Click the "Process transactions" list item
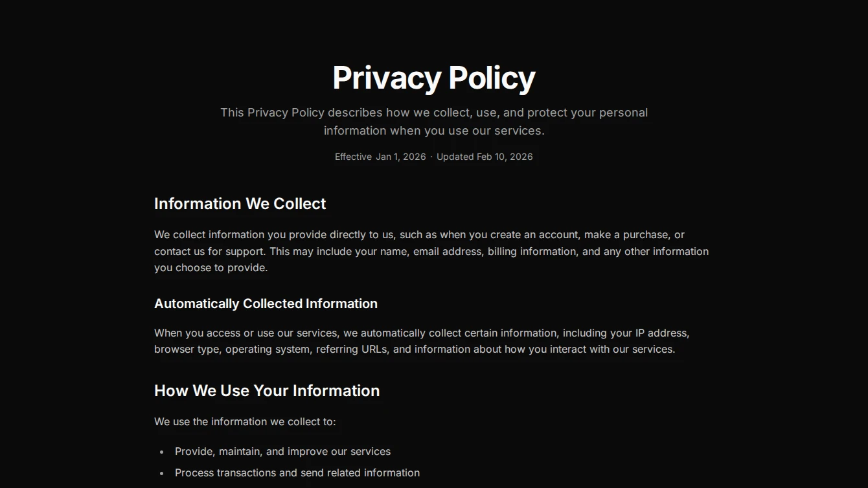868x488 pixels. point(297,473)
